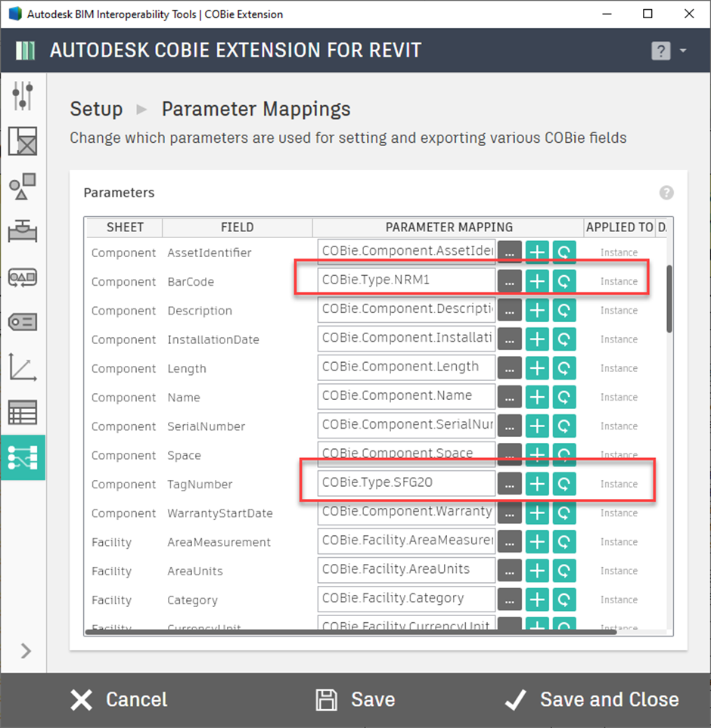Cancel the parameter mapping changes
This screenshot has width=711, height=728.
pos(120,700)
